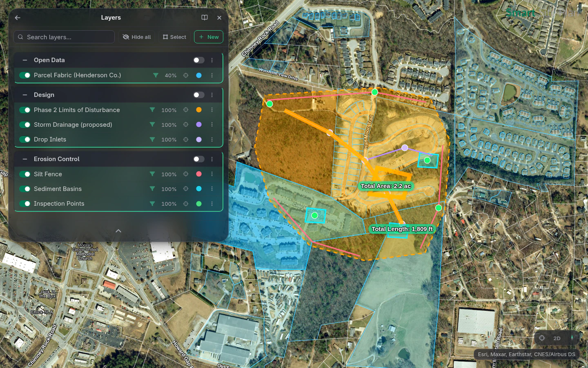588x368 pixels.
Task: Open filter for Silt Fence layer
Action: [x=152, y=174]
